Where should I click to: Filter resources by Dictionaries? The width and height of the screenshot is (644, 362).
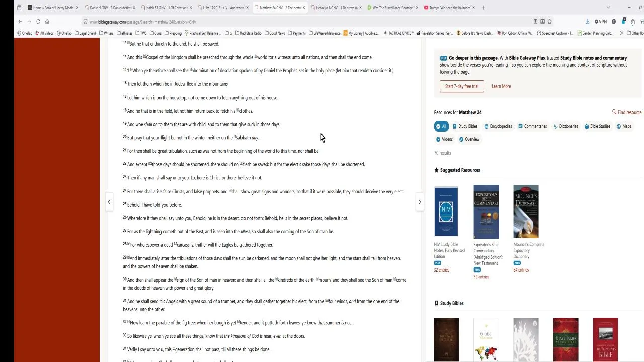pos(566,126)
